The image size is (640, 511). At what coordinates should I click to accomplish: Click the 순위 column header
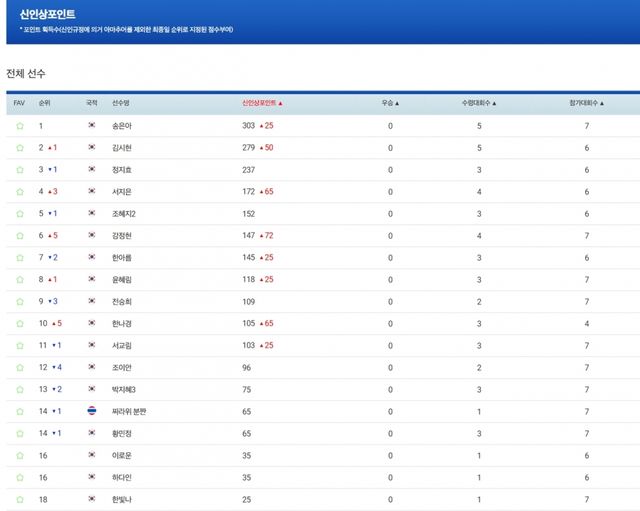pyautogui.click(x=45, y=103)
